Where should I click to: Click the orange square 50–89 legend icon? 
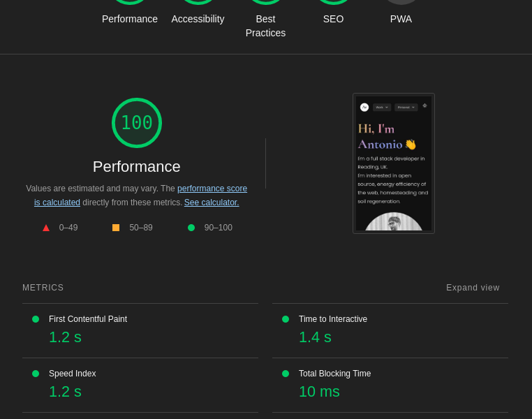(x=116, y=228)
